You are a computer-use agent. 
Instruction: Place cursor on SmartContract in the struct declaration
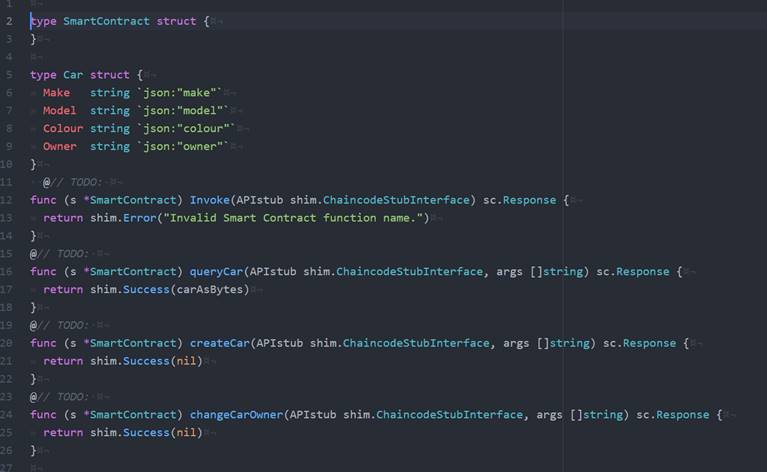[106, 21]
